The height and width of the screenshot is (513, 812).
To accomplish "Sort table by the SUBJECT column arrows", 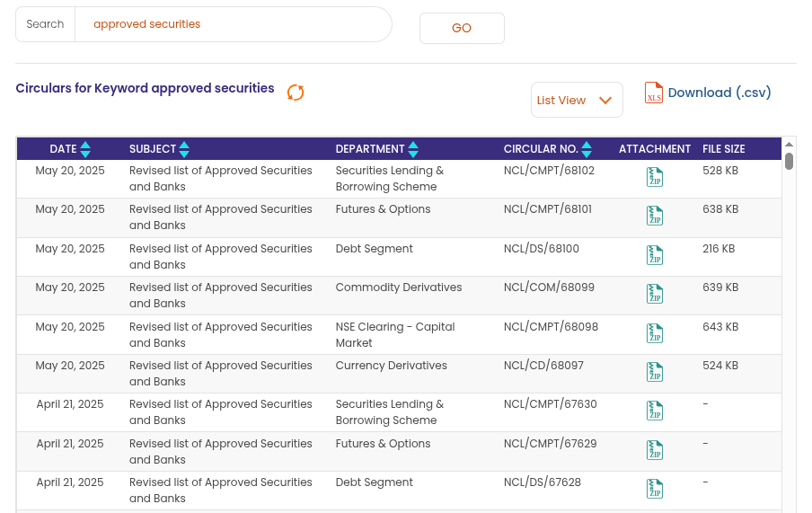I will tap(184, 149).
